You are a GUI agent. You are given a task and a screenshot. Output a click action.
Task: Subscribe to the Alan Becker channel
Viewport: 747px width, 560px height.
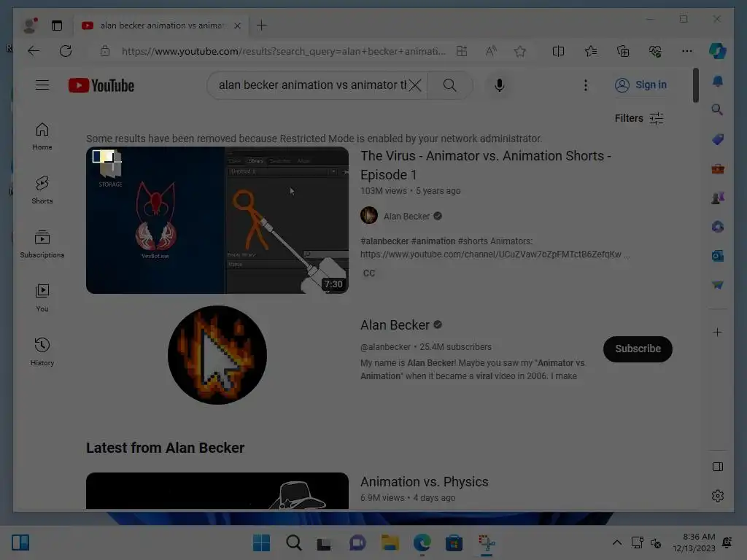[x=638, y=349]
